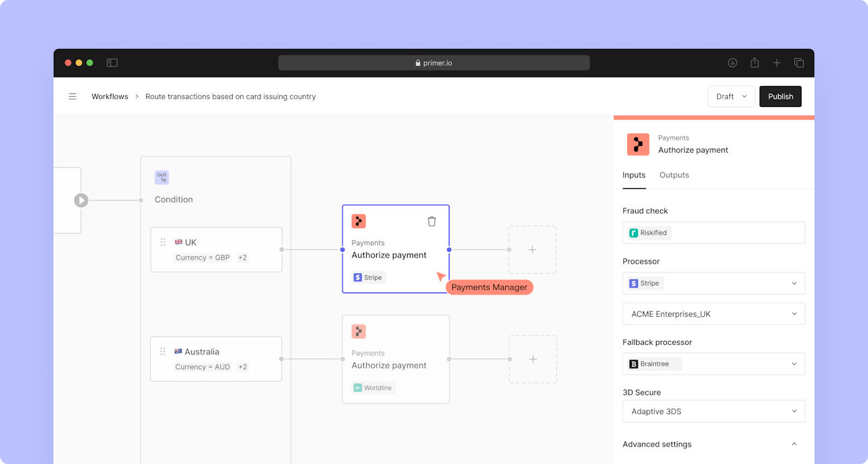Show browser tab overview icon
The width and height of the screenshot is (868, 464).
tap(799, 63)
